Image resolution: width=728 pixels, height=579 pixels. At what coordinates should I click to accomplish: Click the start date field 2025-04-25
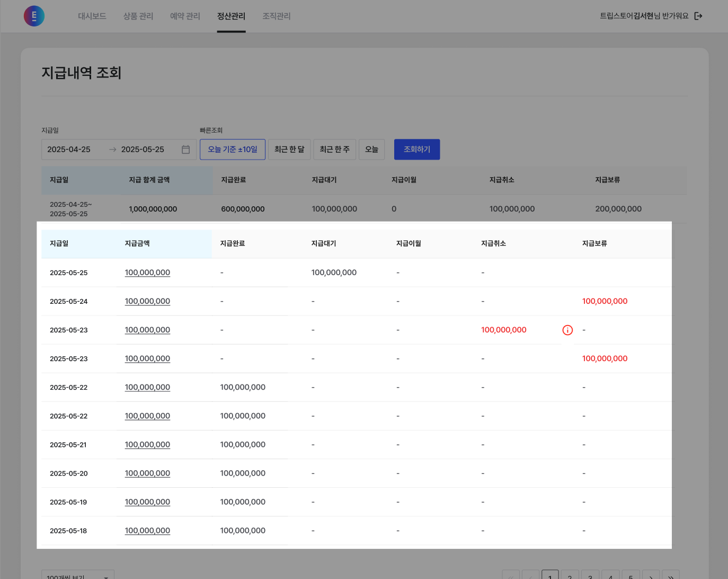click(69, 150)
